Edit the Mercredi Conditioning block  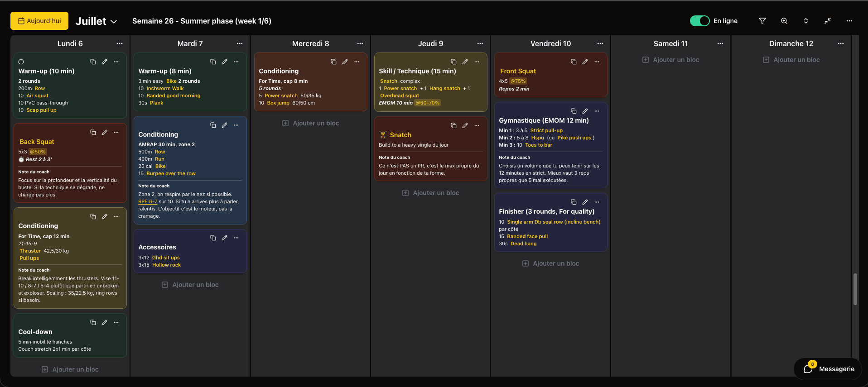(x=345, y=62)
